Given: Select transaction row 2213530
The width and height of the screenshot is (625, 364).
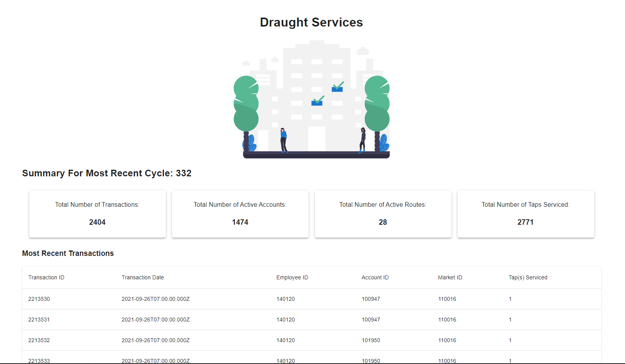Looking at the screenshot, I should click(x=311, y=299).
